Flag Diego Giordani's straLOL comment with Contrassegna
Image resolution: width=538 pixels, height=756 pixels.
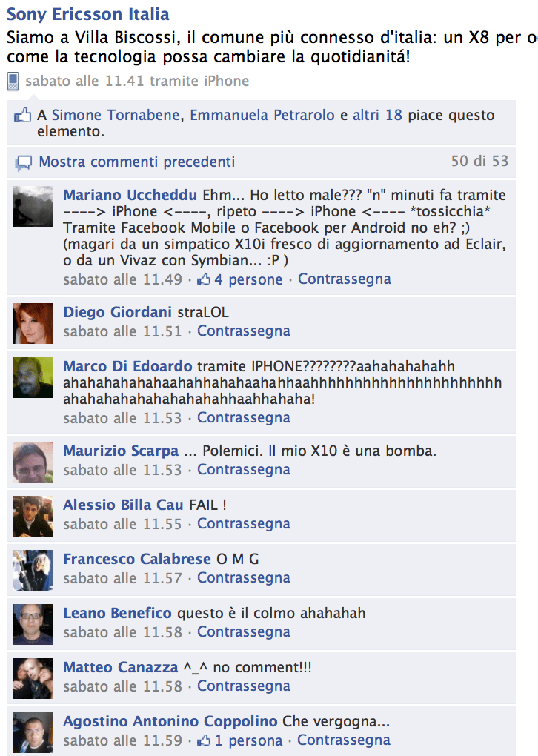[x=244, y=331]
